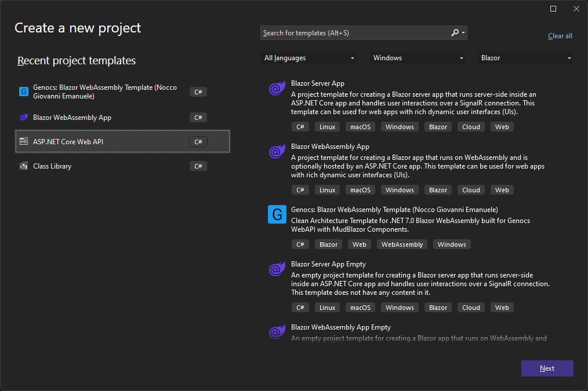Select Class Library recent template
588x391 pixels.
tap(52, 166)
